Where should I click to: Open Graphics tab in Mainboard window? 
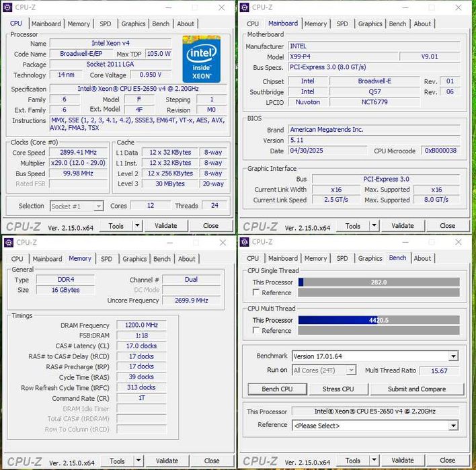pyautogui.click(x=370, y=24)
